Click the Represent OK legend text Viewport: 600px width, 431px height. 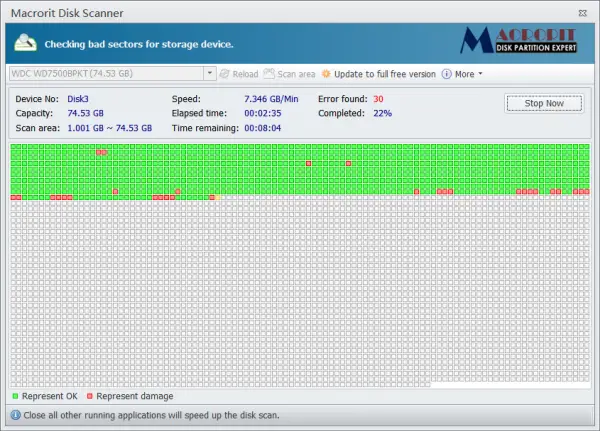coord(49,396)
